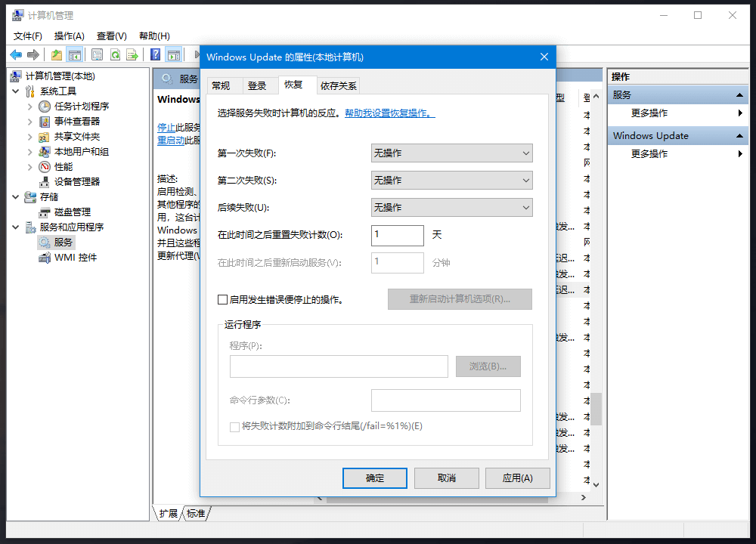Open 性能 tree node
The height and width of the screenshot is (544, 756).
(x=64, y=167)
